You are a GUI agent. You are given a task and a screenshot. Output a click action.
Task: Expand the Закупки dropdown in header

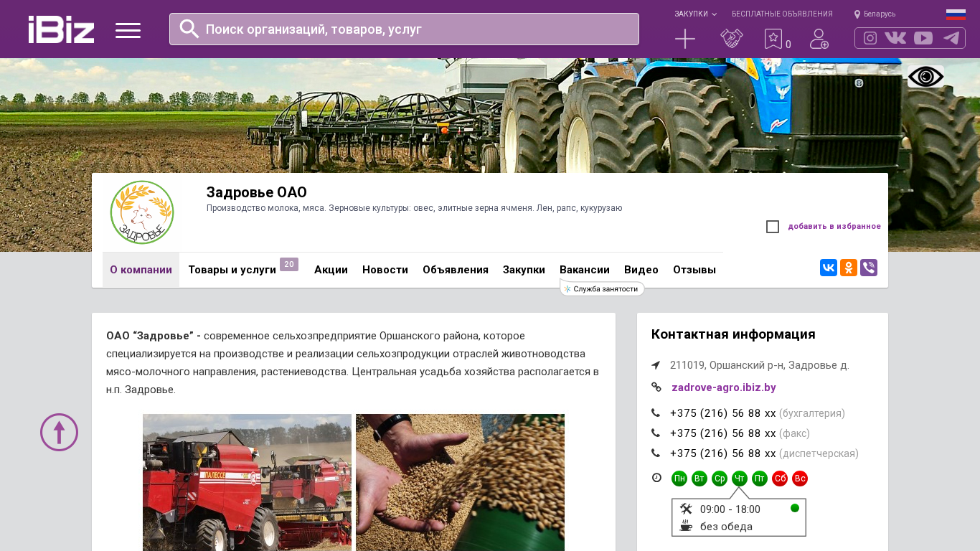[695, 14]
